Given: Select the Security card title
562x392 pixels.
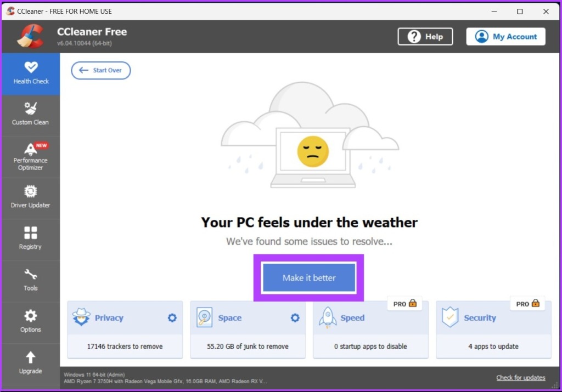Looking at the screenshot, I should coord(480,318).
